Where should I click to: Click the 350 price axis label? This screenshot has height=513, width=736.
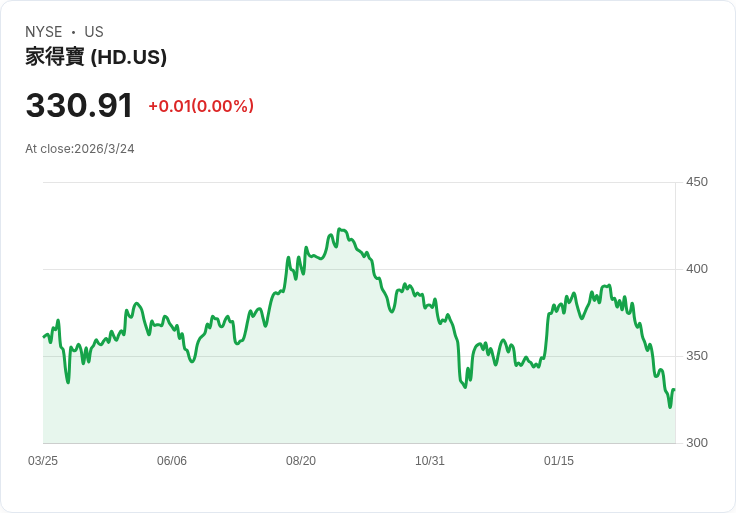point(697,356)
